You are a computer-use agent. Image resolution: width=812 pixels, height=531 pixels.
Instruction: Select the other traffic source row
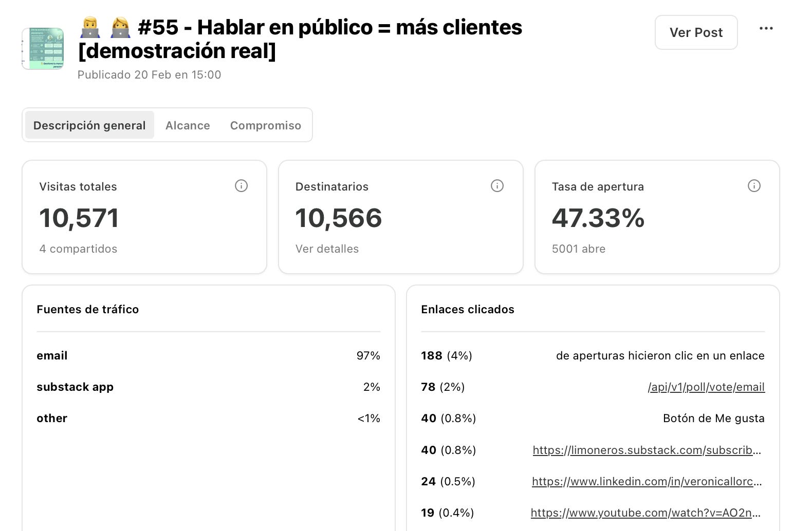coord(208,418)
